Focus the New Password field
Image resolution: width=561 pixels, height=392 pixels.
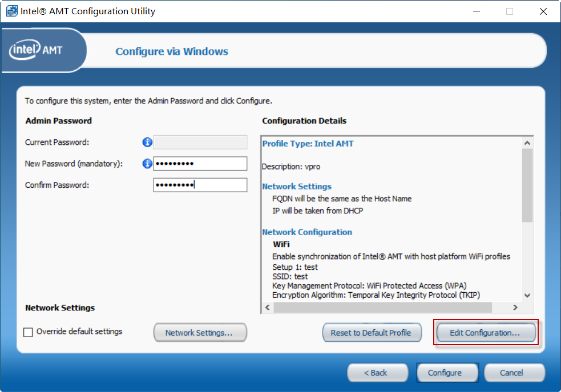pyautogui.click(x=200, y=163)
